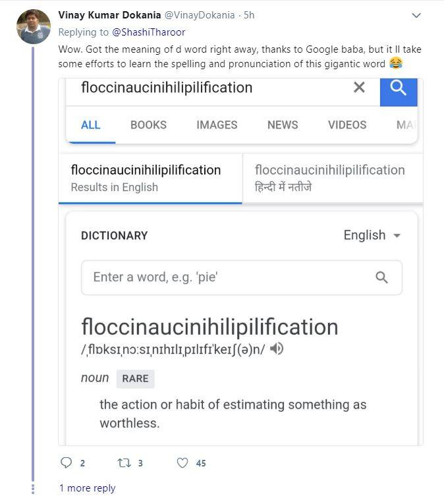Screen dimensions: 444x504
Task: Click the reply speech bubble icon
Action: tap(66, 463)
